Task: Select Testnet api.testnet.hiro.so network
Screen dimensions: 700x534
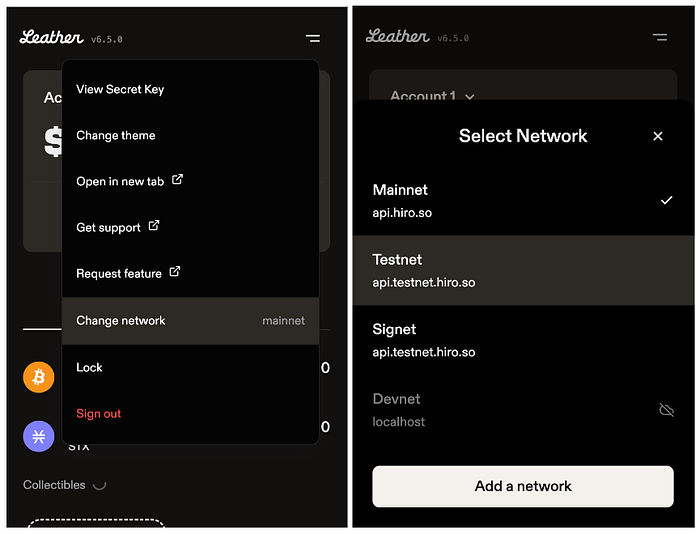Action: coord(523,271)
